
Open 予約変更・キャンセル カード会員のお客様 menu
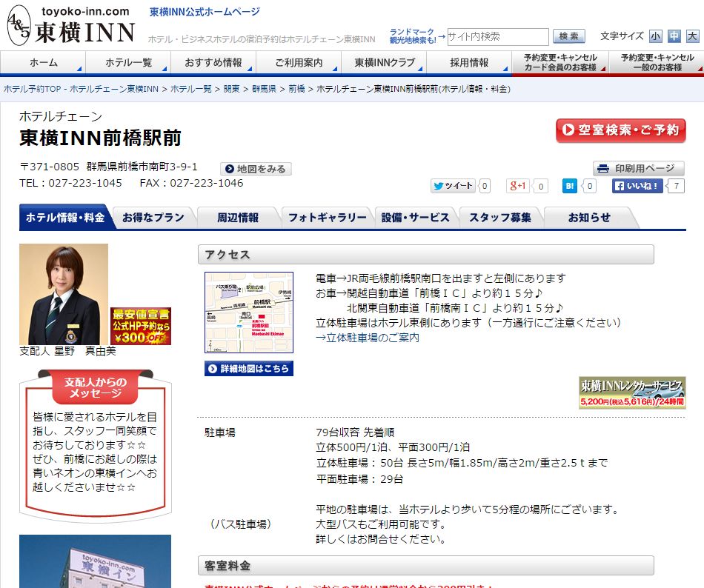click(560, 62)
